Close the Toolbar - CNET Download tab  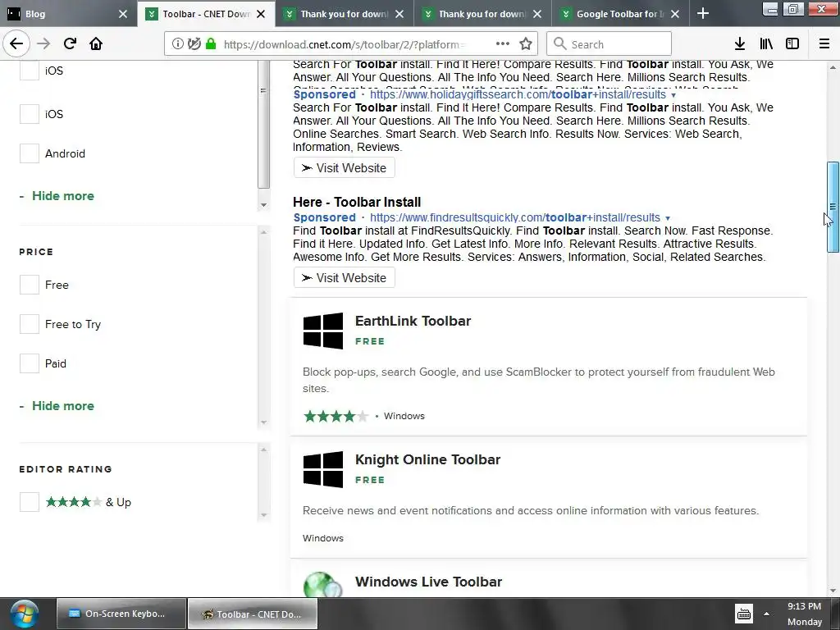[x=261, y=14]
